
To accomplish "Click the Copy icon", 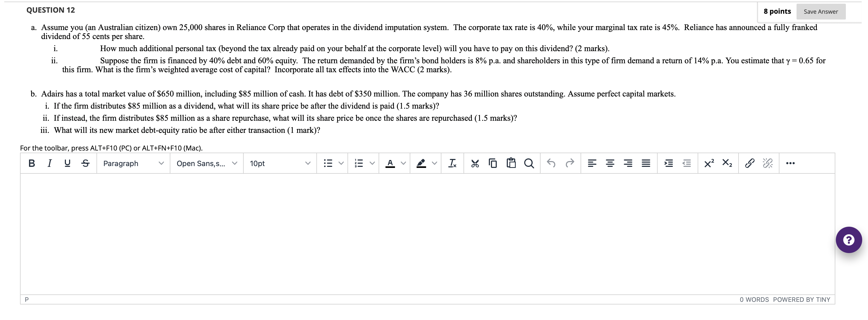I will point(493,163).
